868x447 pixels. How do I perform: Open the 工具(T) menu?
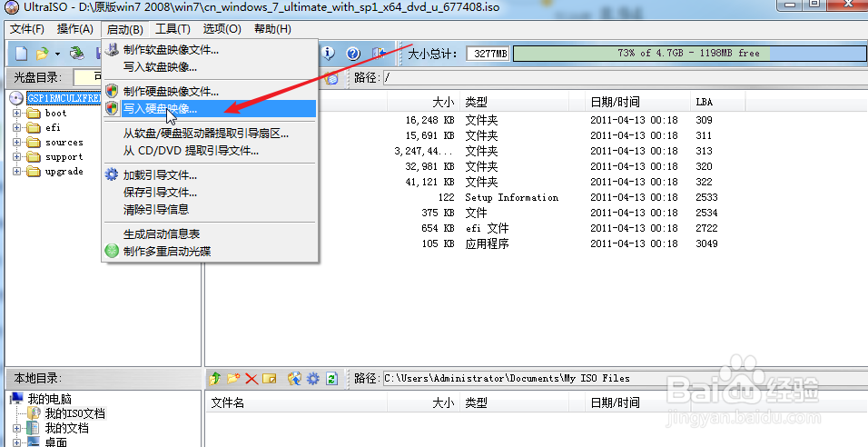coord(173,29)
